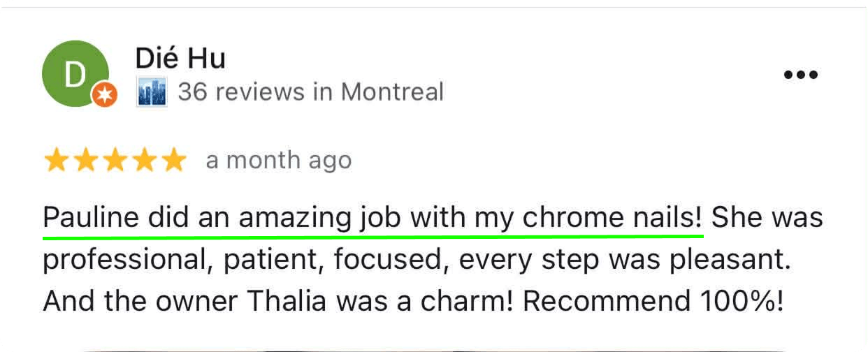Click the green "D" profile avatar

tap(75, 73)
